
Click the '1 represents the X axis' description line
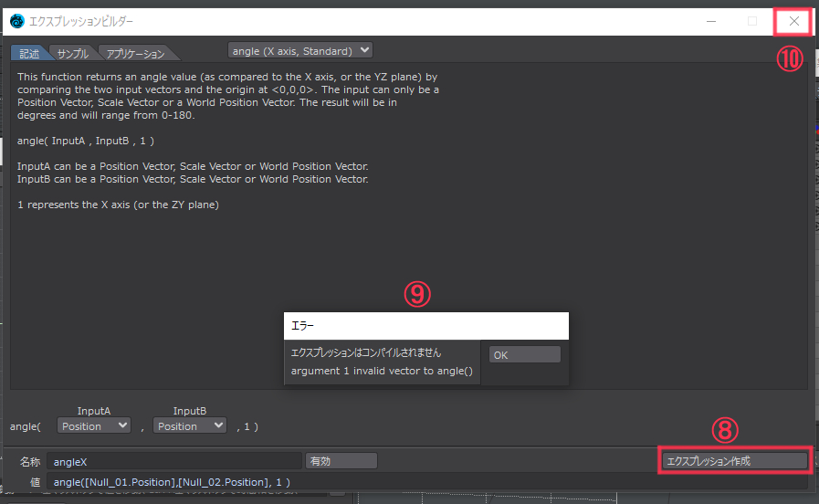[118, 205]
